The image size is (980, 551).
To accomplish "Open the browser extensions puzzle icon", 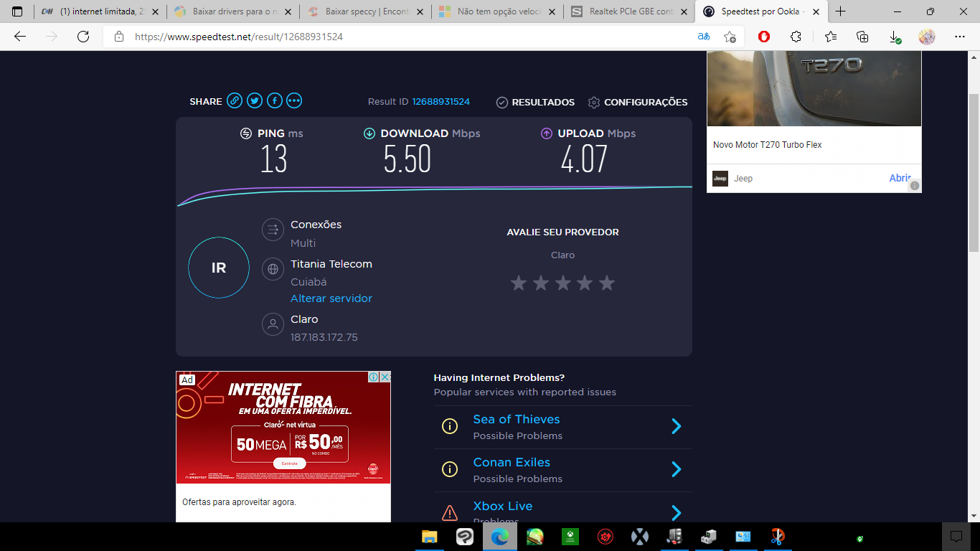I will [x=796, y=37].
